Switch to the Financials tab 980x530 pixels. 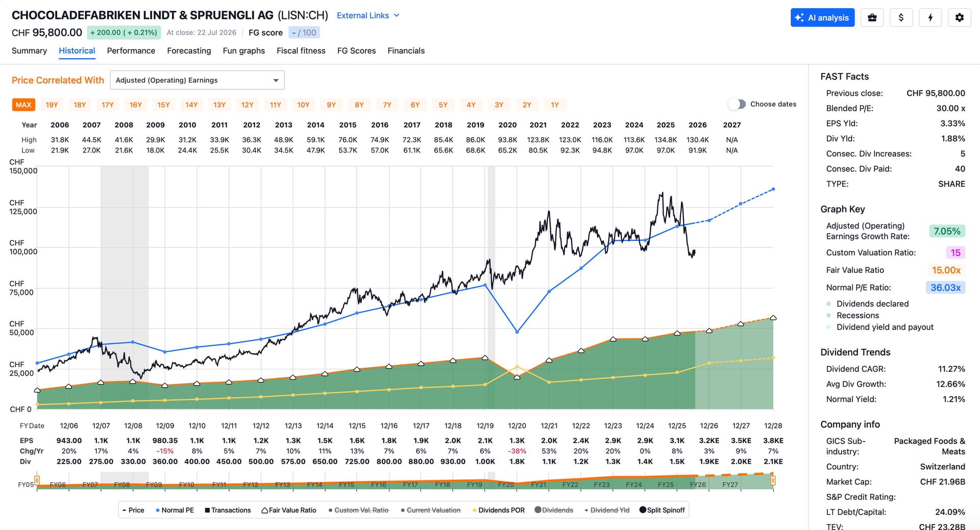(406, 51)
